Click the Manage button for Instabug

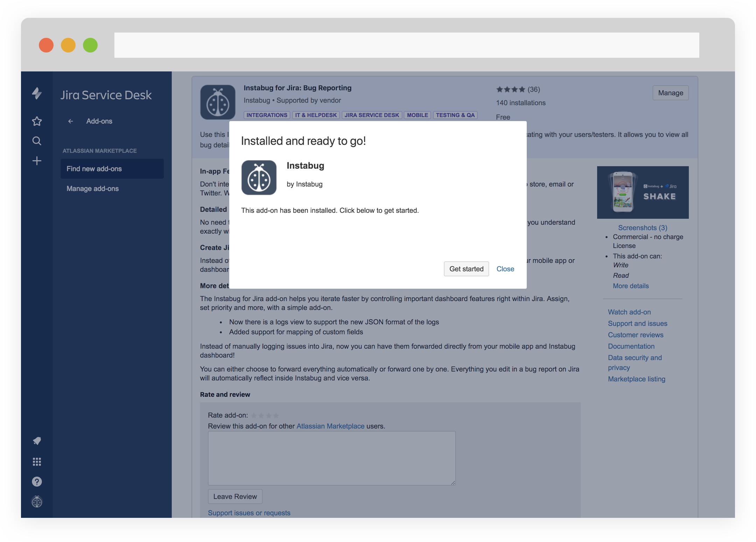[670, 93]
